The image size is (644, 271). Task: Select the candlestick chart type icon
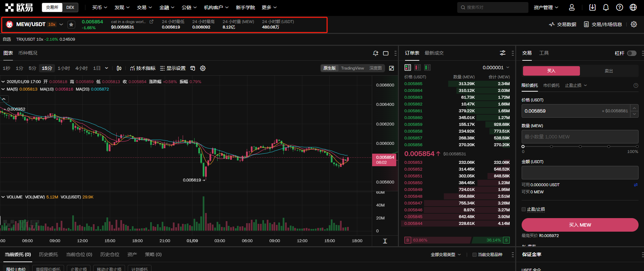(x=119, y=68)
